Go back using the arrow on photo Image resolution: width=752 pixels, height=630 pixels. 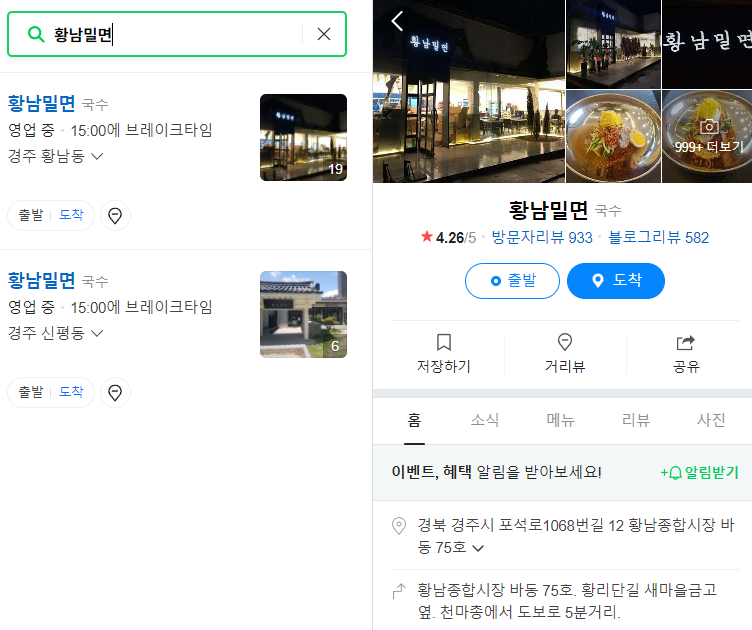pyautogui.click(x=397, y=21)
